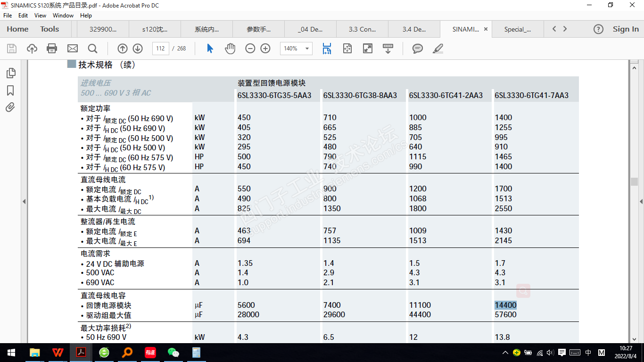The width and height of the screenshot is (644, 362).
Task: Open the attachments paperclip panel
Action: pos(10,107)
